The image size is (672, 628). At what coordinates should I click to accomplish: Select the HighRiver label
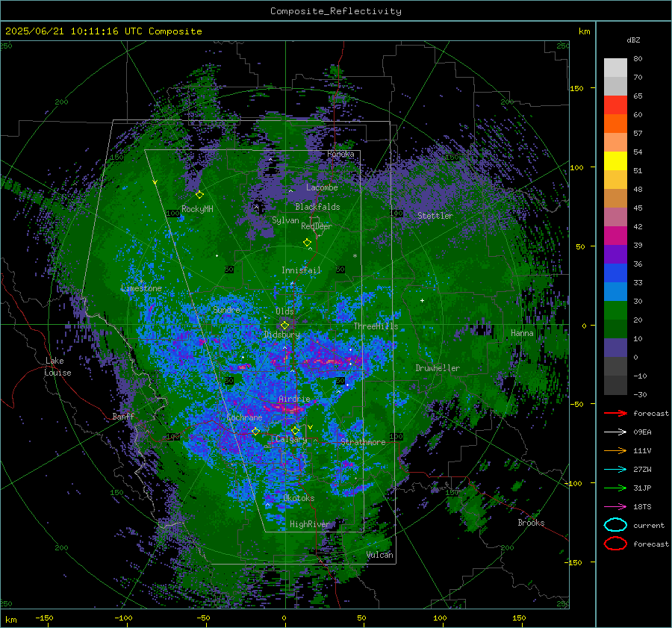click(309, 524)
